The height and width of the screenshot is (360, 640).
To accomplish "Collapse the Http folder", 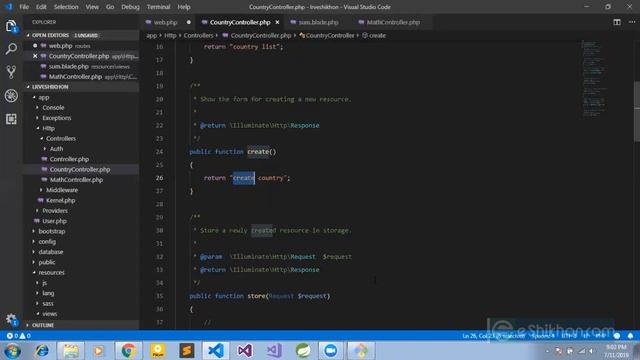I will [x=48, y=128].
